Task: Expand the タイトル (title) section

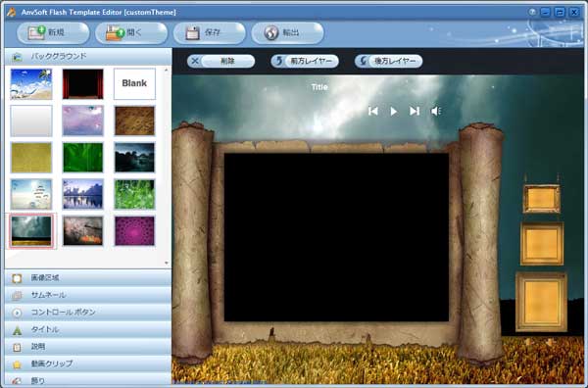Action: pos(88,329)
